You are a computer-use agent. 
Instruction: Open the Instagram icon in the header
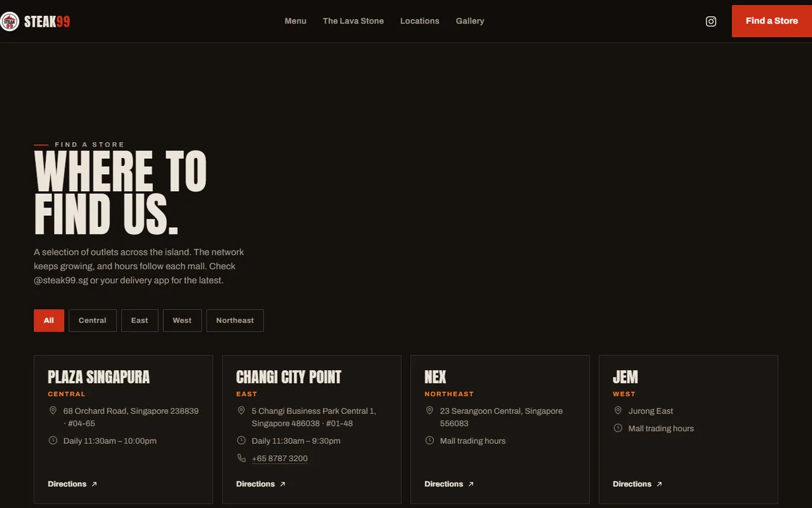click(x=711, y=22)
